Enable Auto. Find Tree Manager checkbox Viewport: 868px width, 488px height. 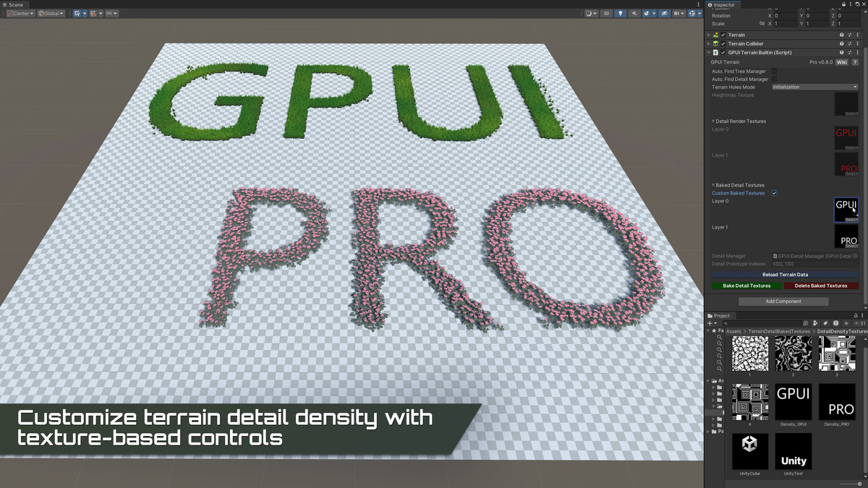pyautogui.click(x=774, y=72)
